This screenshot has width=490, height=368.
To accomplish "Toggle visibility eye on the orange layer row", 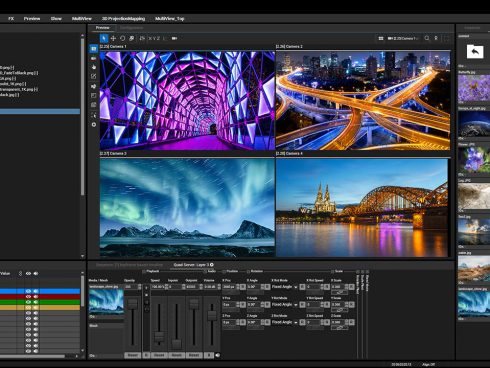I will [x=28, y=307].
